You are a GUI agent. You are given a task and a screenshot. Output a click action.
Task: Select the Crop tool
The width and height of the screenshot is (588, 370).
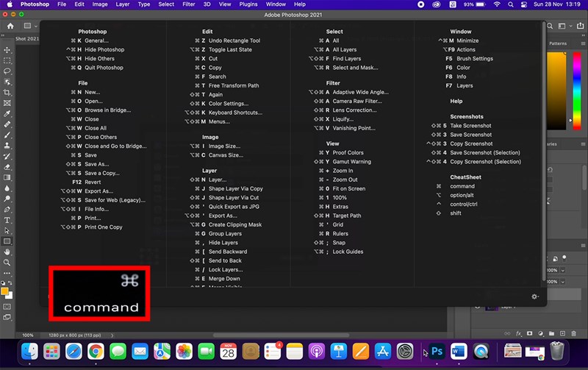click(7, 93)
